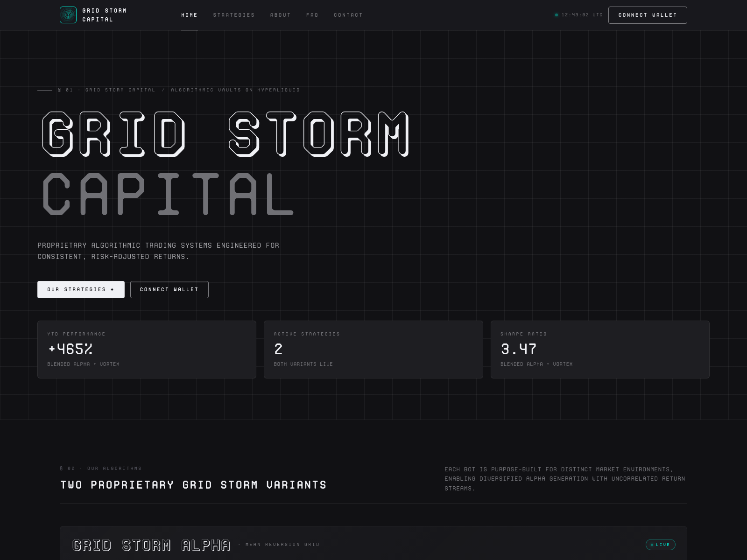Click the Grid Storm spiral logo icon
The image size is (747, 560).
coord(68,15)
